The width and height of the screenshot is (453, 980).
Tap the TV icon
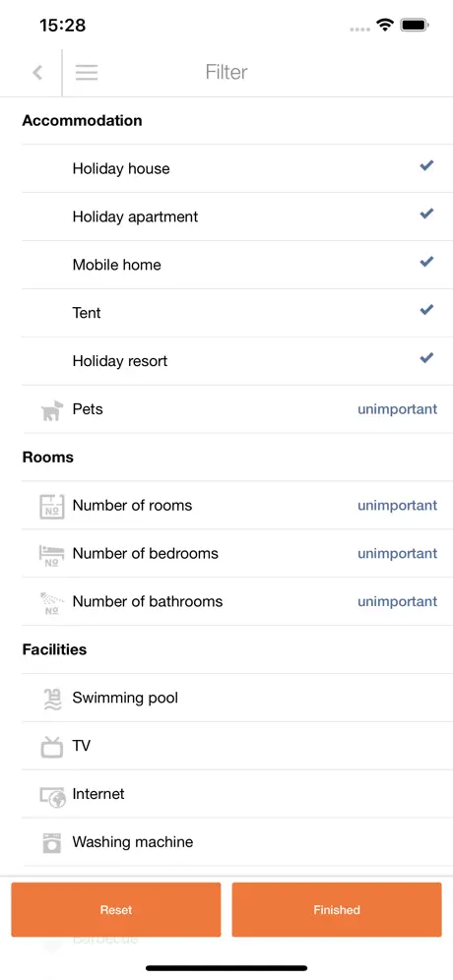(x=52, y=746)
